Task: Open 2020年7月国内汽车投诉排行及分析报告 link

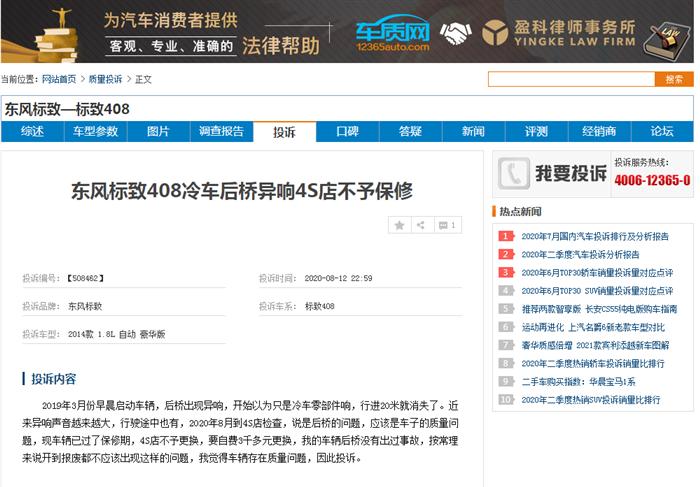Action: coord(595,236)
